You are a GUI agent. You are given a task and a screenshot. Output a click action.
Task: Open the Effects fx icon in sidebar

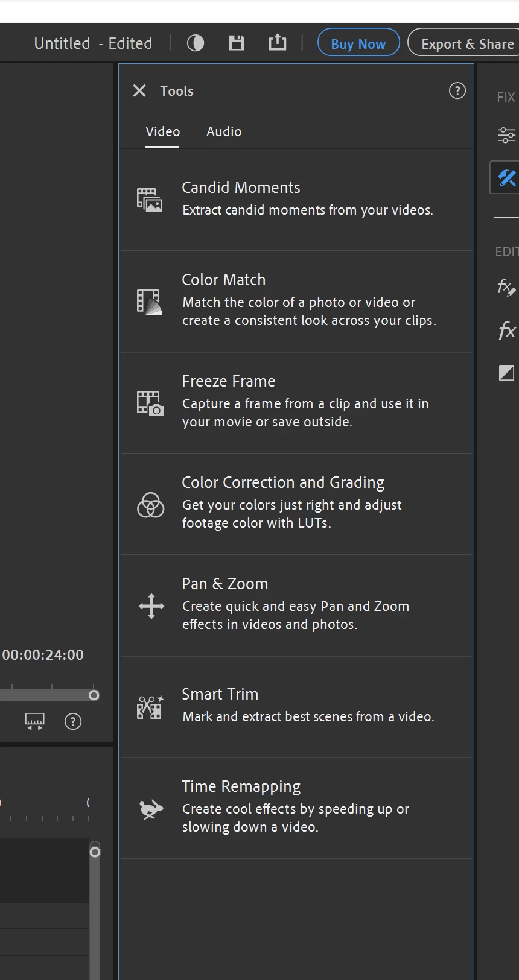tap(506, 330)
